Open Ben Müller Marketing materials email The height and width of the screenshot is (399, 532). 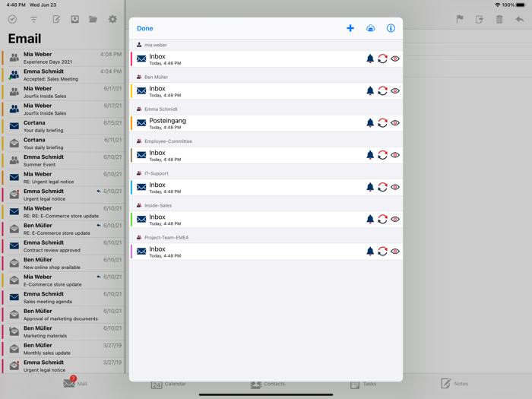click(63, 332)
